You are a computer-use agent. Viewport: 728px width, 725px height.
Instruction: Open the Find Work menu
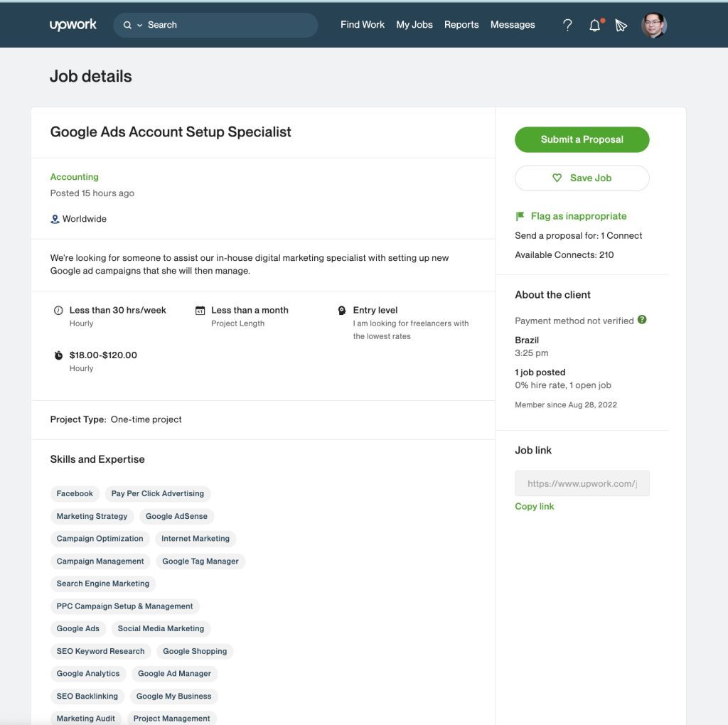[362, 25]
